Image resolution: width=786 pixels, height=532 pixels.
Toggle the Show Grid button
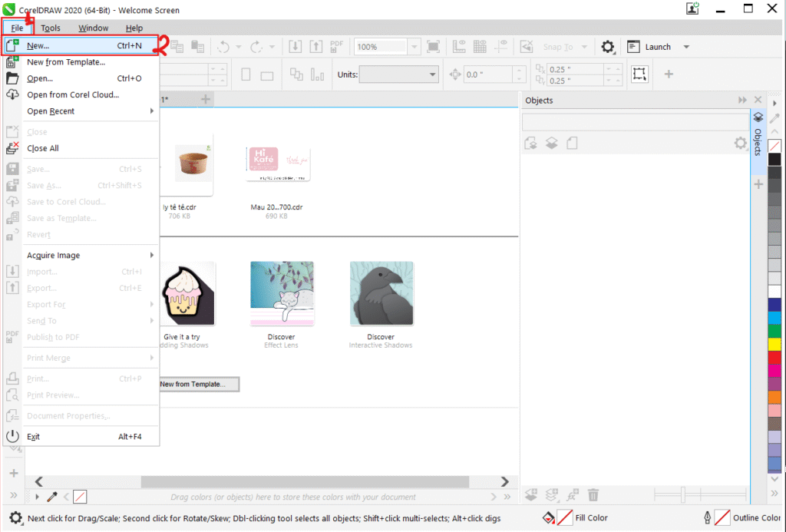coord(480,47)
